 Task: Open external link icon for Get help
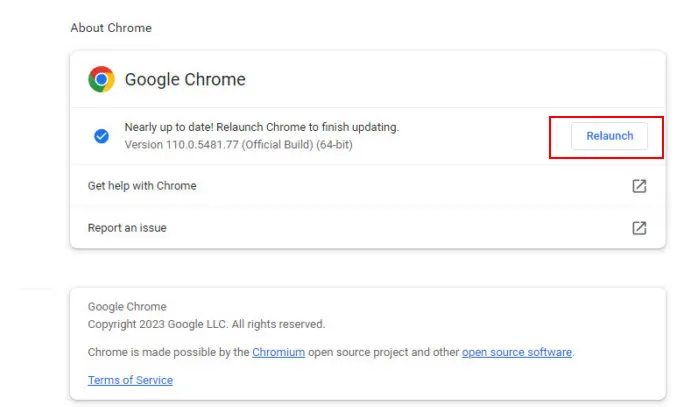(x=639, y=186)
